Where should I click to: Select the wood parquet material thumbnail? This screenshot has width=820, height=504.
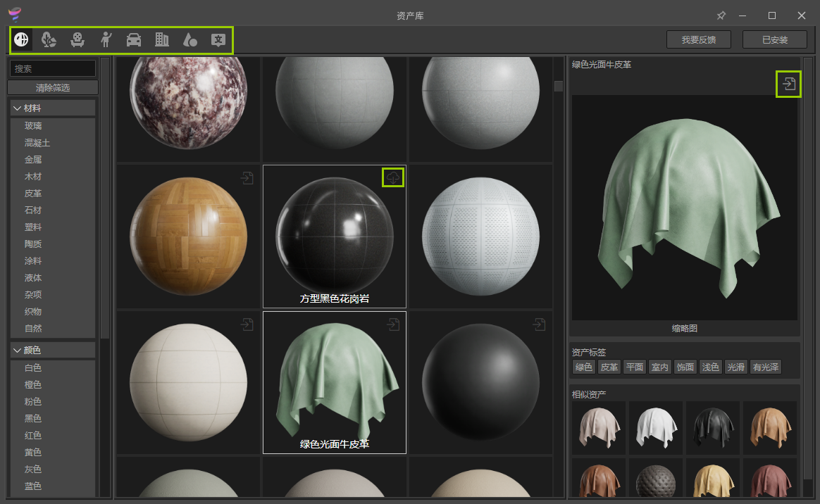188,236
